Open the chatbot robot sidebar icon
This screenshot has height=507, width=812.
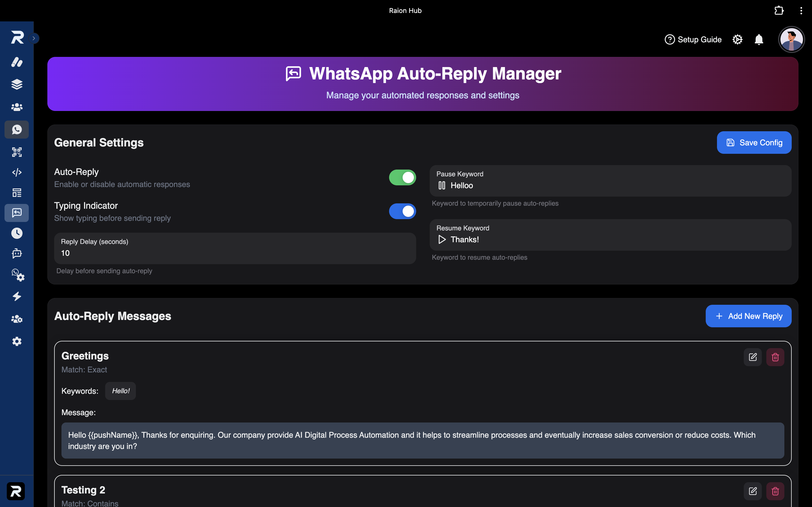[17, 253]
